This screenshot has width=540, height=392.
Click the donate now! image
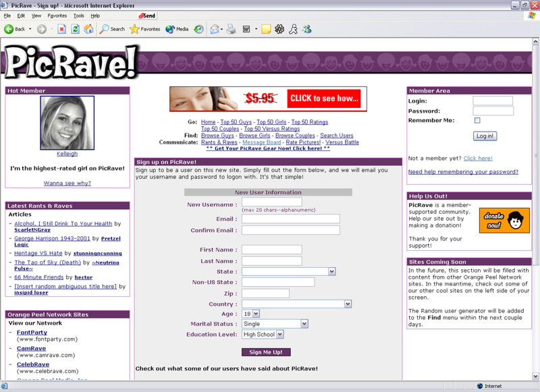(x=504, y=220)
